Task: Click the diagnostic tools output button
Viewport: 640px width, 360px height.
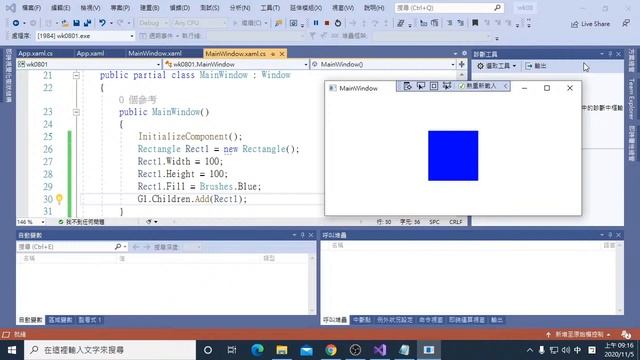Action: [536, 66]
